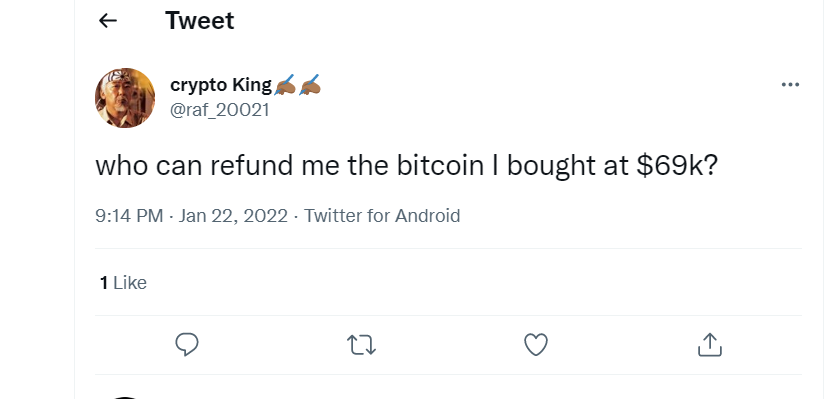833x399 pixels.
Task: Click the $69k? text in the tweet
Action: [677, 166]
